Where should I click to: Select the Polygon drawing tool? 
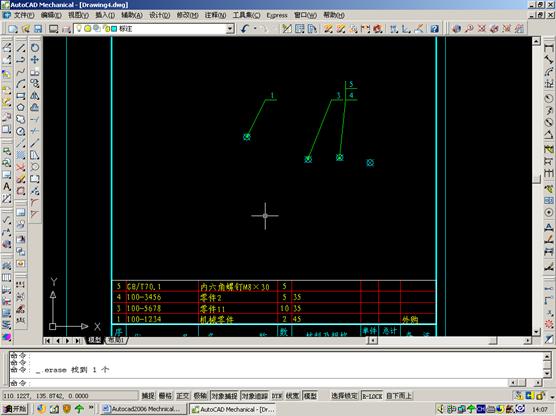(21, 107)
